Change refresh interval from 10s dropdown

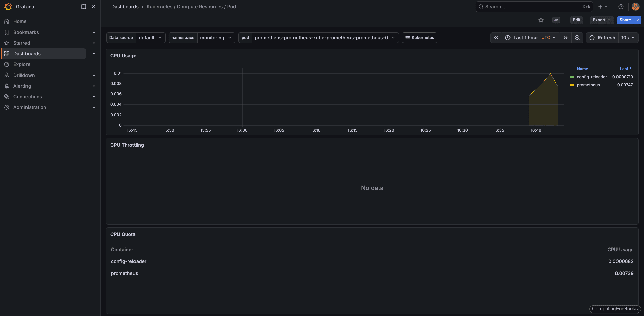pyautogui.click(x=628, y=38)
